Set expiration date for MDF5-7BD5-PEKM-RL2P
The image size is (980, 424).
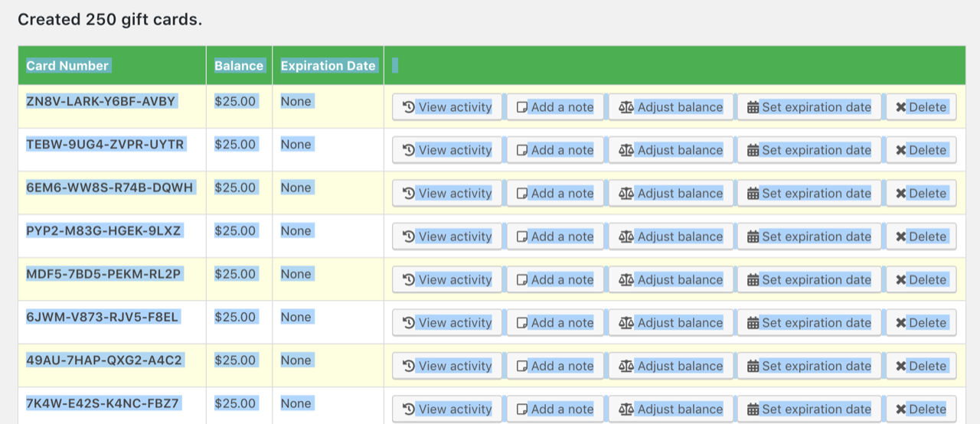pyautogui.click(x=809, y=279)
